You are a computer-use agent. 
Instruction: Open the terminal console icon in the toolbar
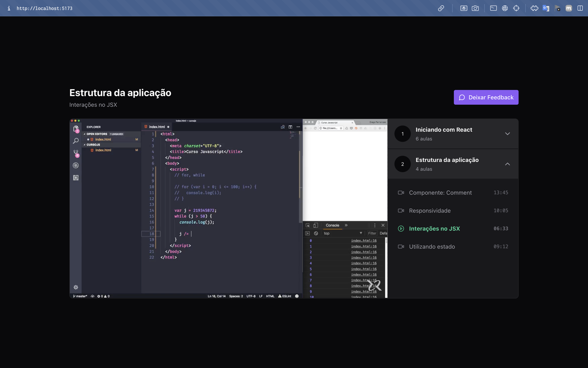pyautogui.click(x=493, y=8)
